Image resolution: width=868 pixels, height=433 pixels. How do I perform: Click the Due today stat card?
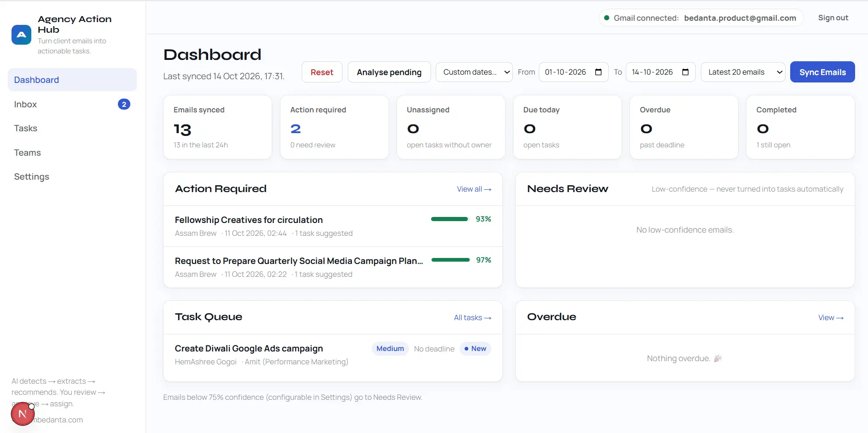[x=567, y=127]
